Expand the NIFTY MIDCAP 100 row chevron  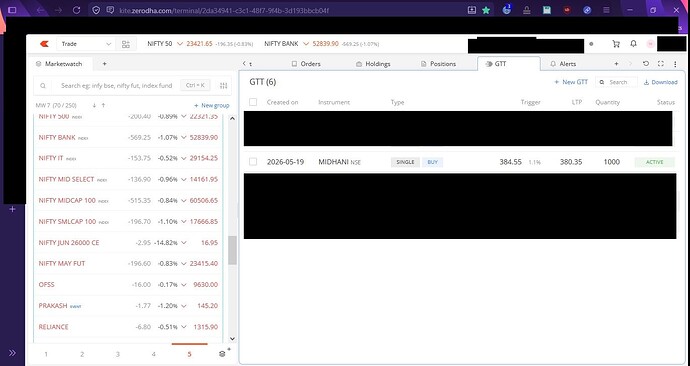click(184, 201)
